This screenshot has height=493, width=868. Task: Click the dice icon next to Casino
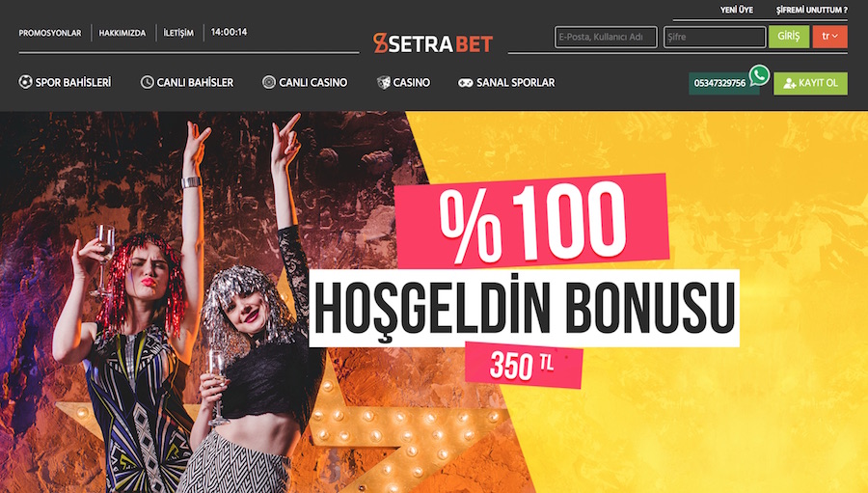point(383,83)
